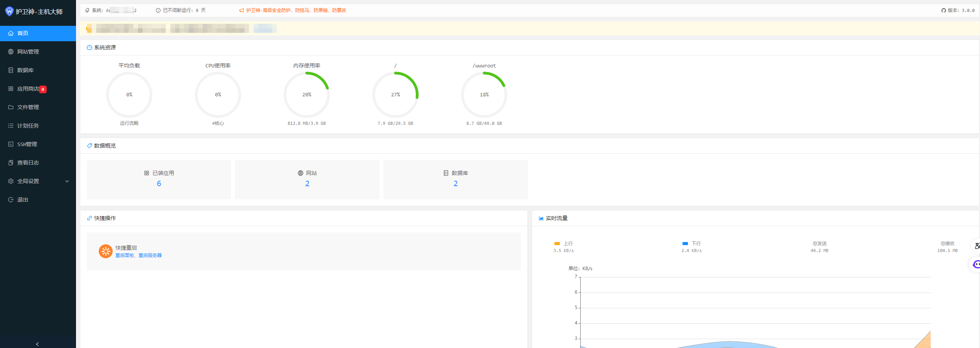Click the clock icon beside 已不间断运行
The height and width of the screenshot is (348, 980).
coord(158,10)
